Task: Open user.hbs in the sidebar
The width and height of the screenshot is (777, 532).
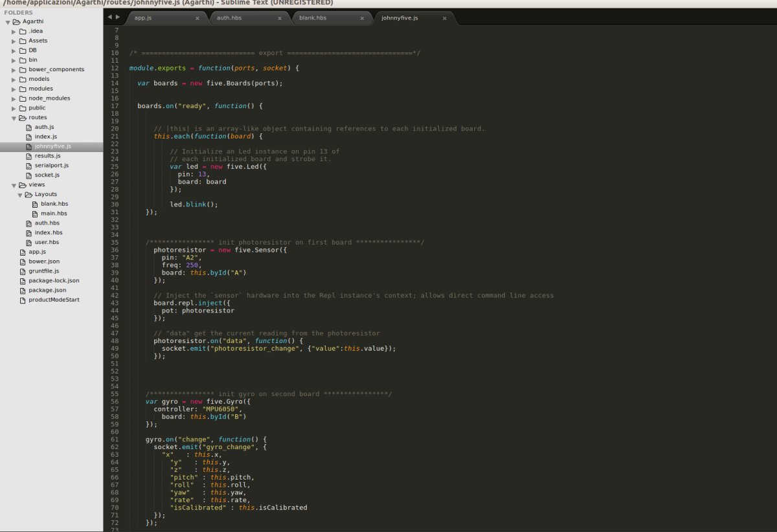Action: pyautogui.click(x=47, y=242)
